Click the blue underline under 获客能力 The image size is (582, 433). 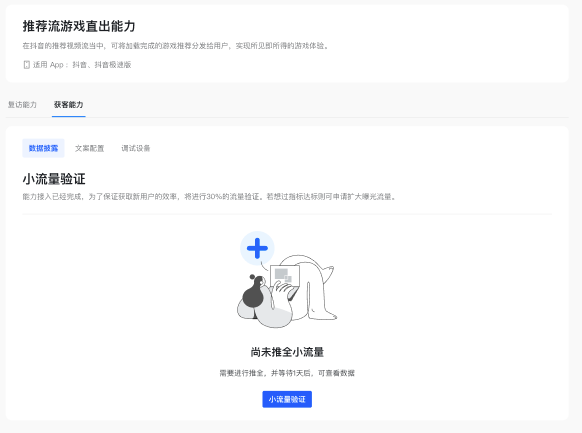(69, 117)
